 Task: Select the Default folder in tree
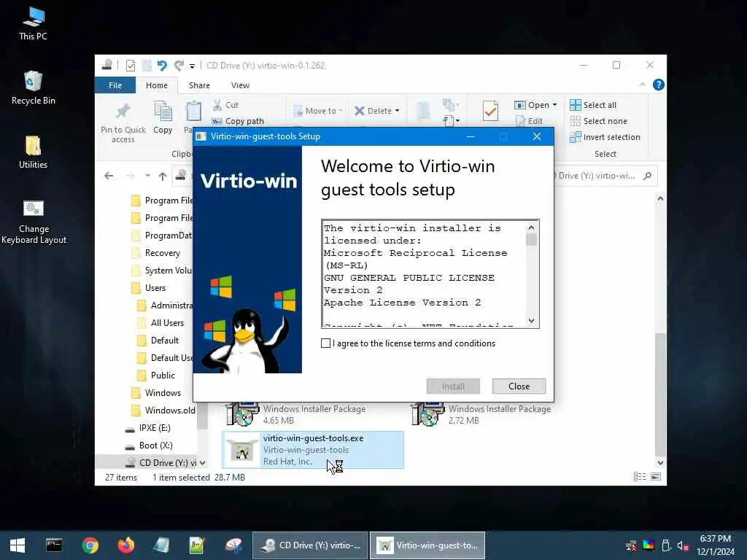[x=165, y=341]
